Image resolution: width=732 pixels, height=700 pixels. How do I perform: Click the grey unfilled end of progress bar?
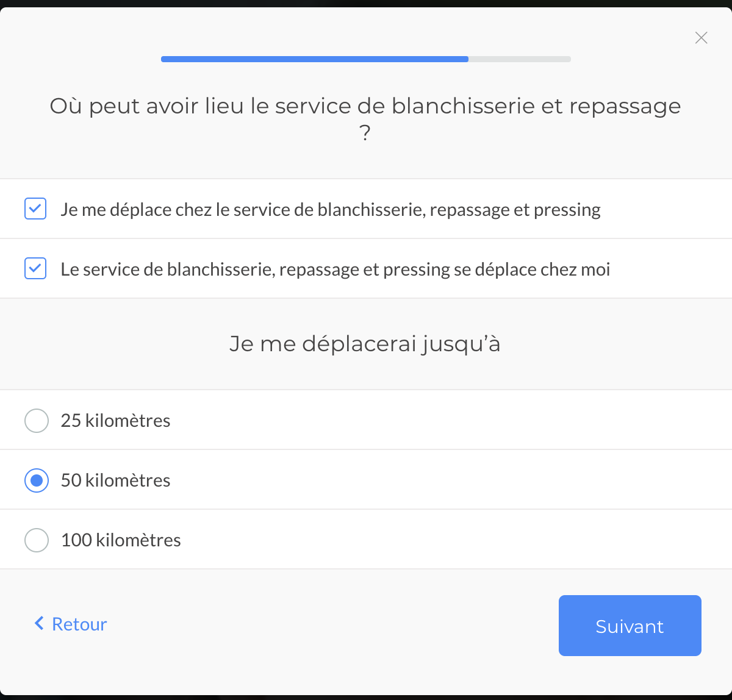[520, 59]
